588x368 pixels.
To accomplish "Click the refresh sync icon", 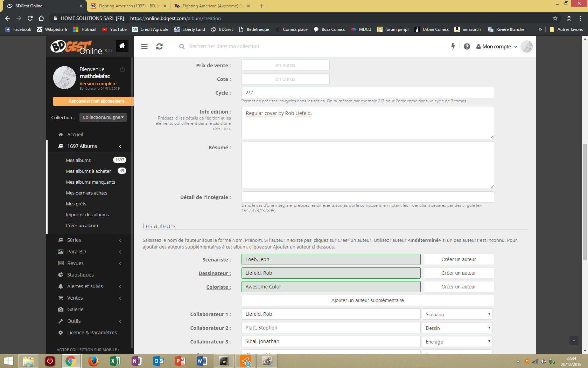I will coord(159,46).
